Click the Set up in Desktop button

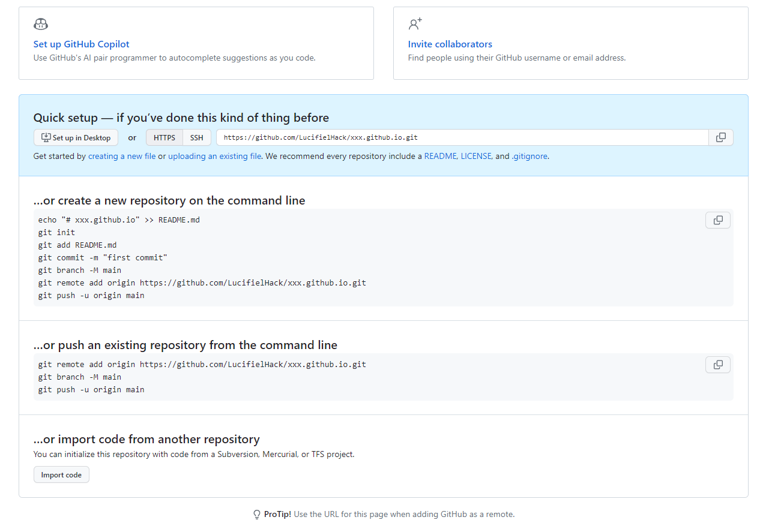76,137
